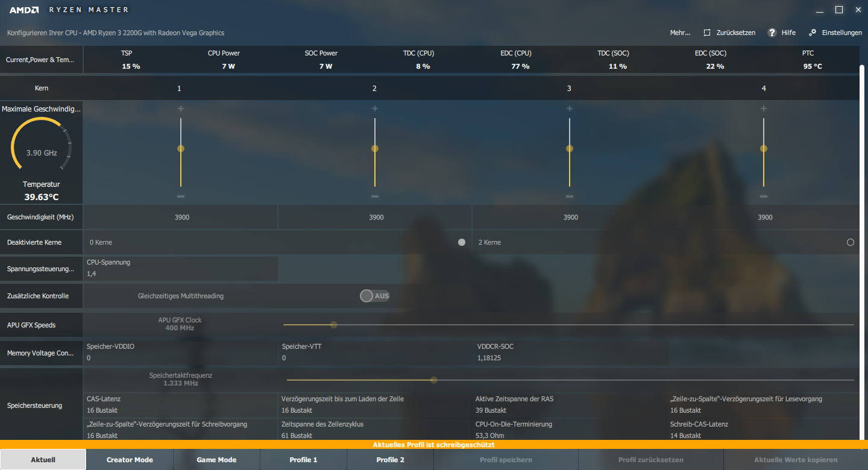The image size is (868, 470).
Task: Click the Speichertaktfrequenz slider handle
Action: pos(433,380)
